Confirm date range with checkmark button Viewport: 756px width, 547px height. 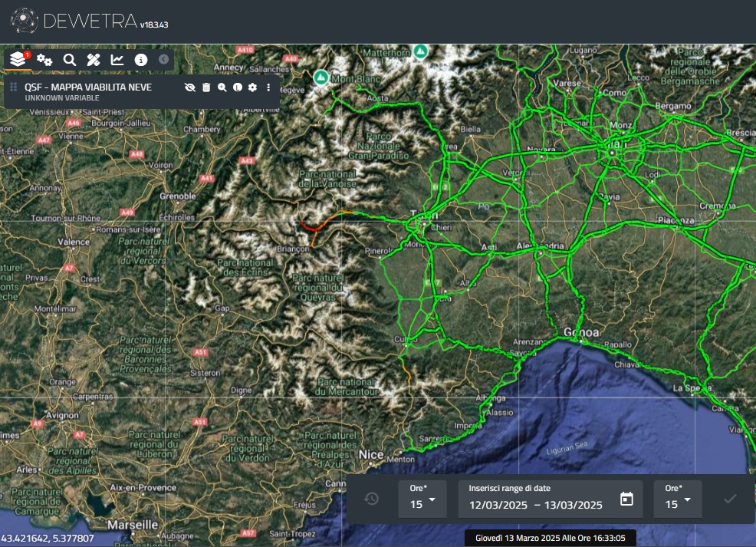click(730, 499)
